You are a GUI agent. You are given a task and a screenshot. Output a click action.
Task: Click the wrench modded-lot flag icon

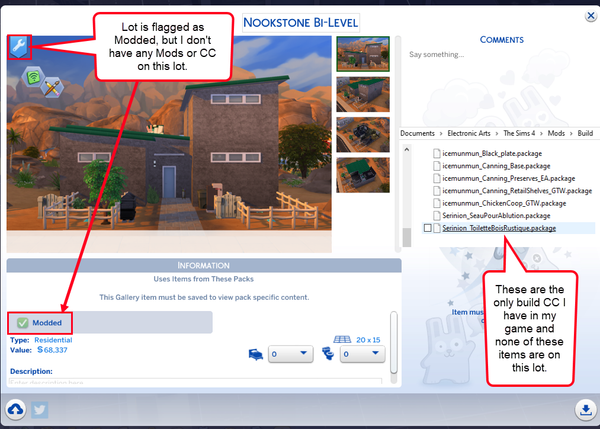click(19, 47)
